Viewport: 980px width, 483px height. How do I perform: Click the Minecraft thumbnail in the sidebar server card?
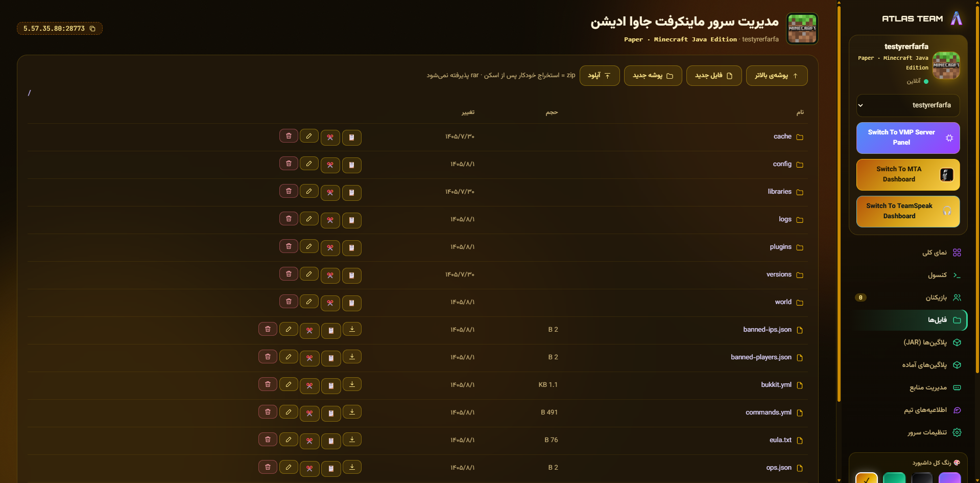click(946, 65)
